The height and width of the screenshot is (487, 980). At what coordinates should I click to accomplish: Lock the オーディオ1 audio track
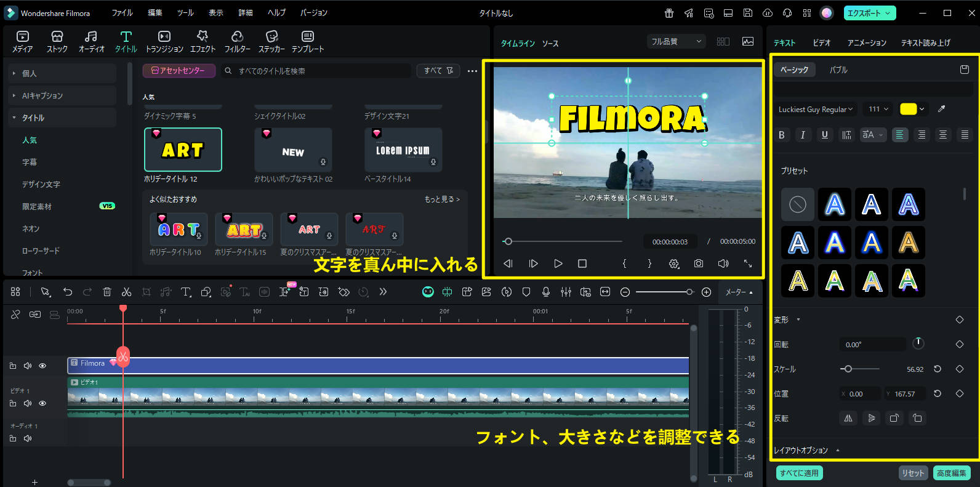coord(13,439)
